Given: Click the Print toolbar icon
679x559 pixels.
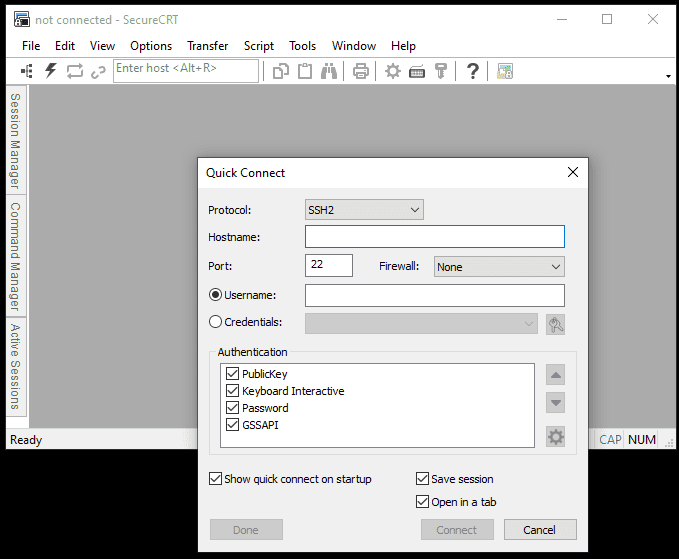Looking at the screenshot, I should pos(361,71).
